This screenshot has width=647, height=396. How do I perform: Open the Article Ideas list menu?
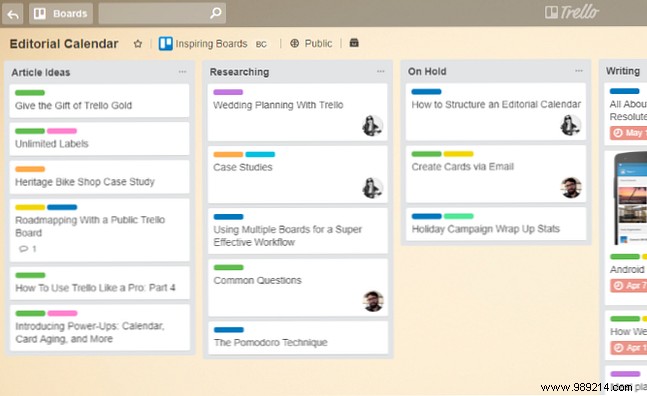tap(182, 72)
